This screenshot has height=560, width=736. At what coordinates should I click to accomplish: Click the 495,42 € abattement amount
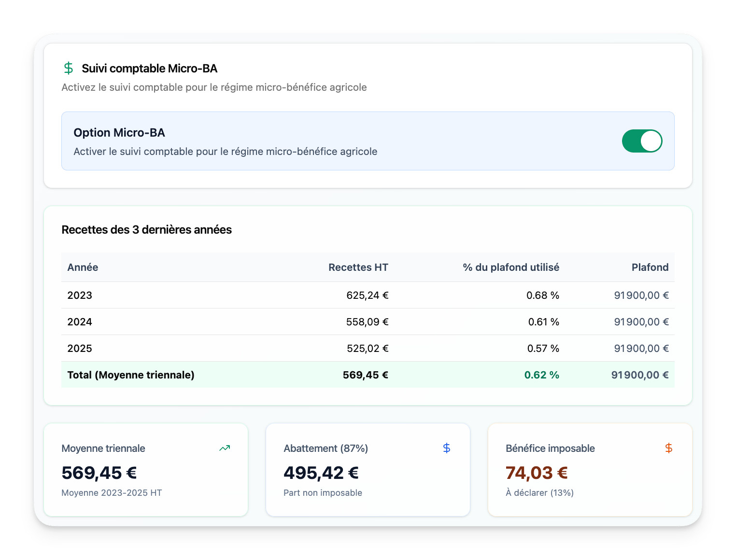coord(321,473)
